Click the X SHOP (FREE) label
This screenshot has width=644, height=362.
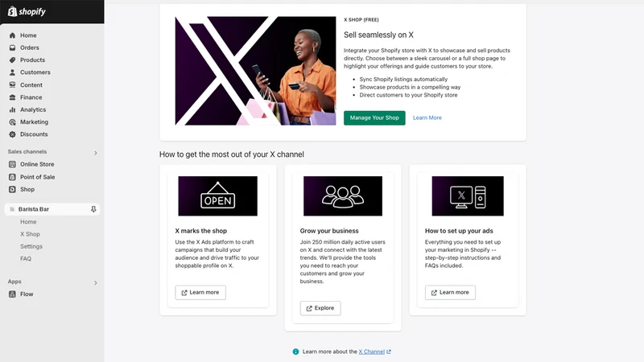click(x=361, y=19)
